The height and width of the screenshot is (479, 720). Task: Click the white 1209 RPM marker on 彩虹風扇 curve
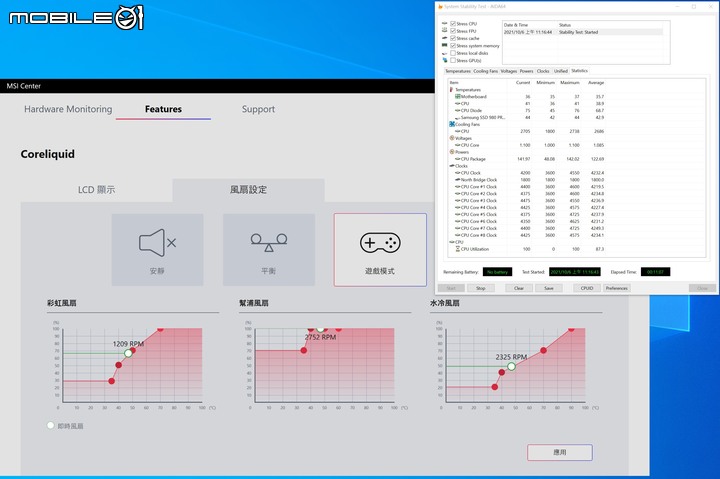coord(129,353)
